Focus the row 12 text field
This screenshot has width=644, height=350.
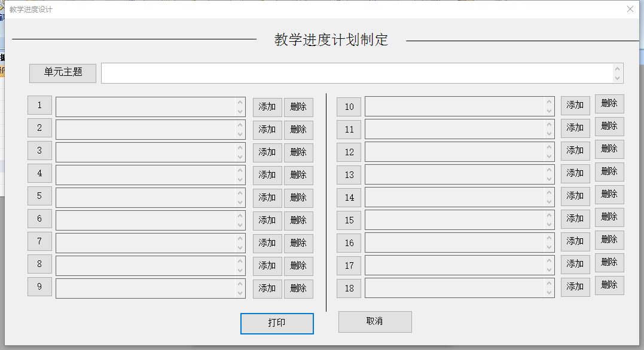(x=455, y=152)
